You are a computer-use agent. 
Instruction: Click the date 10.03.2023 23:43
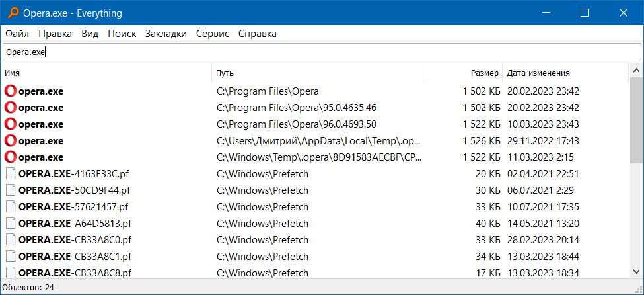click(543, 124)
